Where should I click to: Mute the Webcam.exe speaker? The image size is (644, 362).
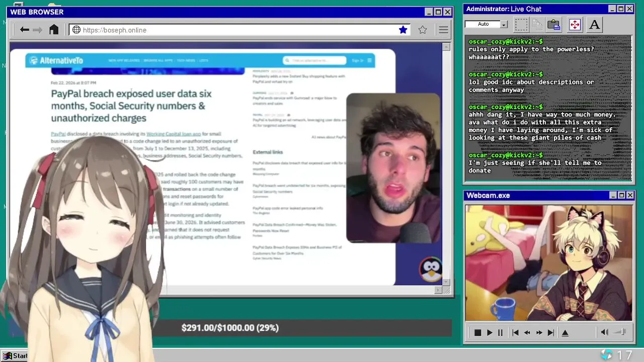(x=604, y=332)
